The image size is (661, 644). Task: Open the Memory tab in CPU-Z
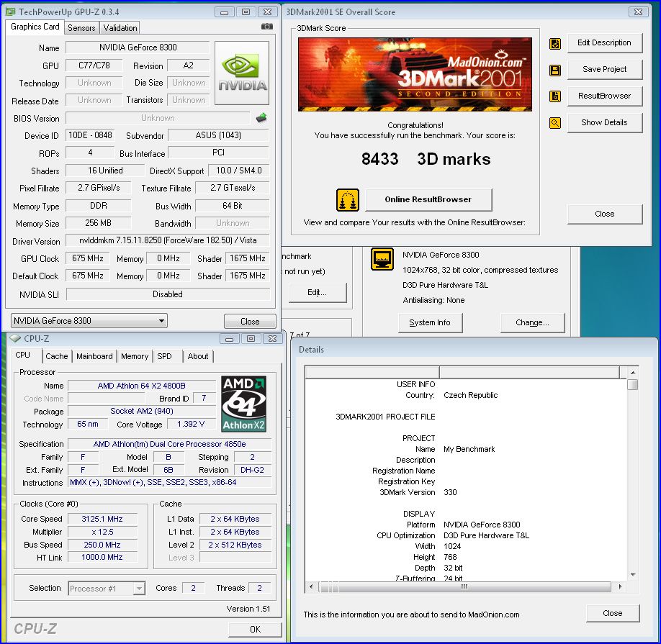coord(135,356)
